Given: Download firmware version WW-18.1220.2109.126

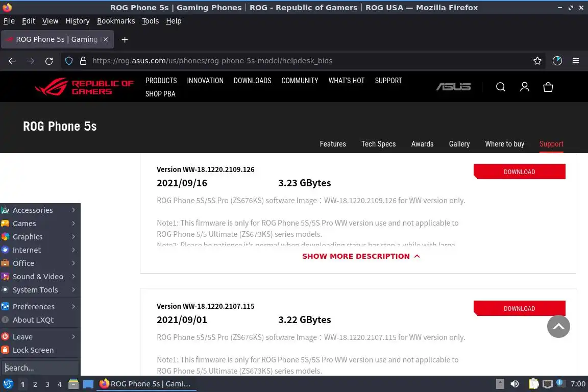Looking at the screenshot, I should [520, 171].
